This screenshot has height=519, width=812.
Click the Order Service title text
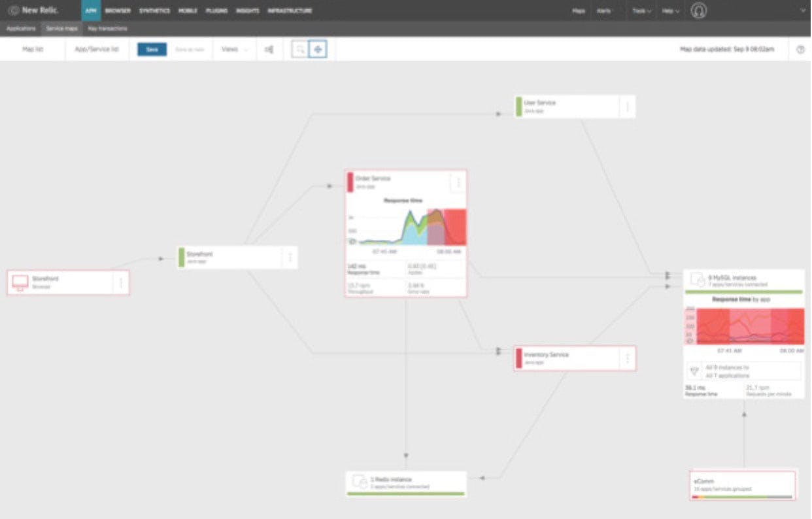pyautogui.click(x=373, y=178)
